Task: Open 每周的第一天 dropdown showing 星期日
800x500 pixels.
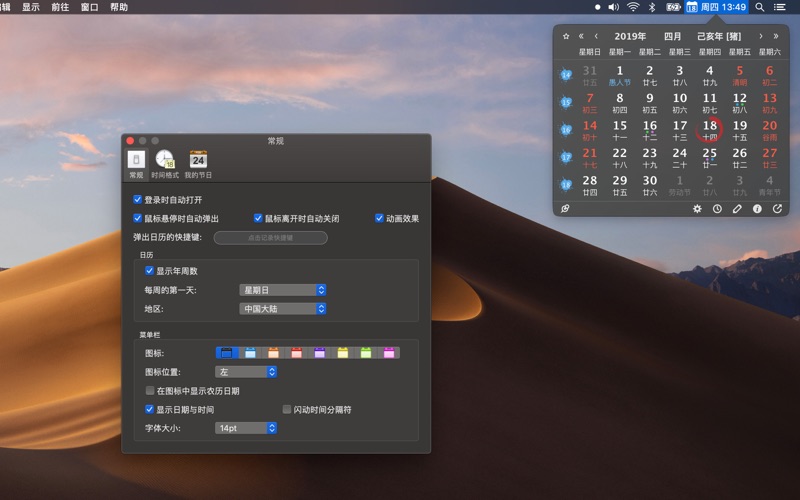Action: tap(283, 290)
